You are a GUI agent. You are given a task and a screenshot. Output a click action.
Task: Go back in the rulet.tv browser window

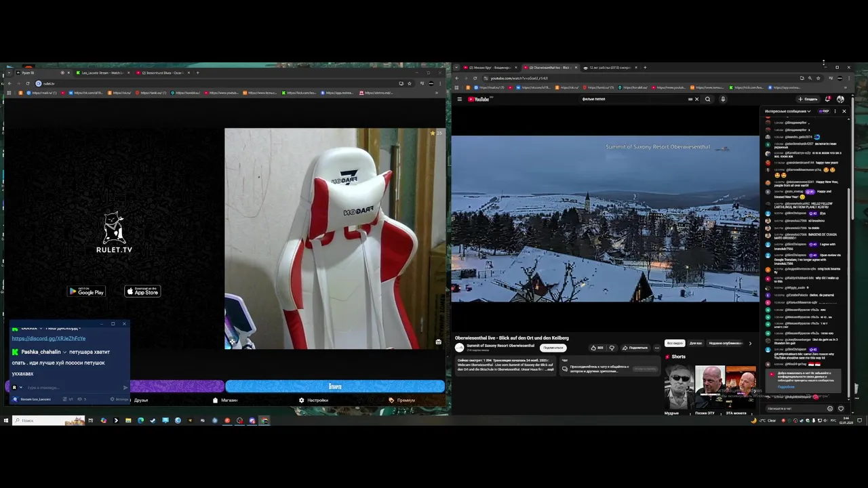pyautogui.click(x=9, y=83)
